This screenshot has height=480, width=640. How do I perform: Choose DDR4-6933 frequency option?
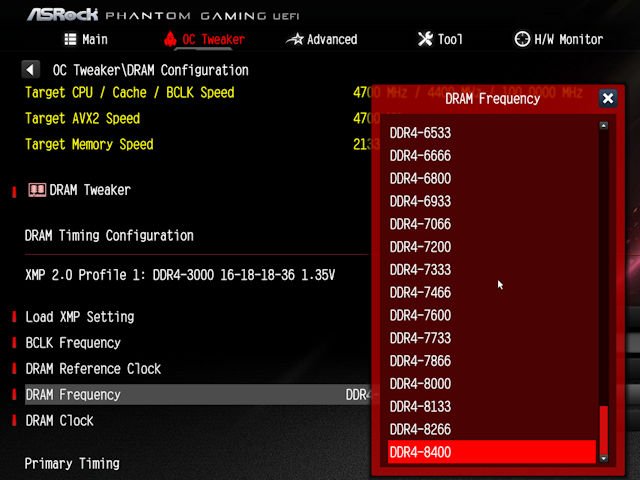pos(492,201)
